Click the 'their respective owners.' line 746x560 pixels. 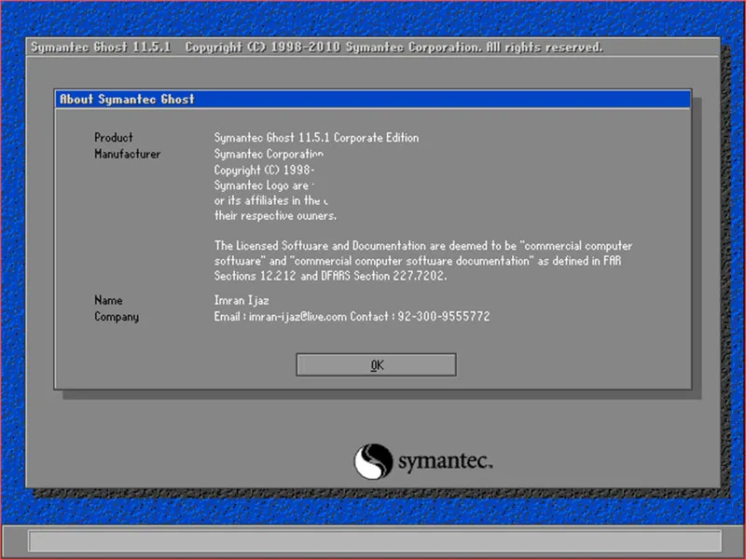click(275, 216)
